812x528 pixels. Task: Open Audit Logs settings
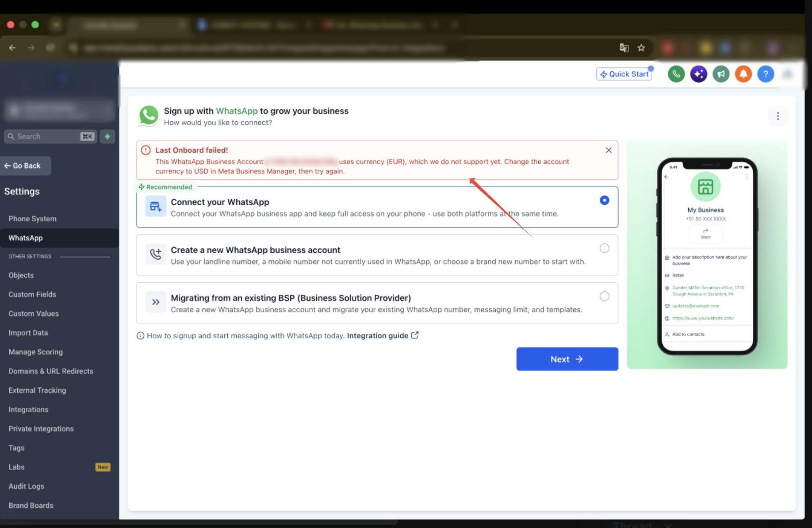26,486
